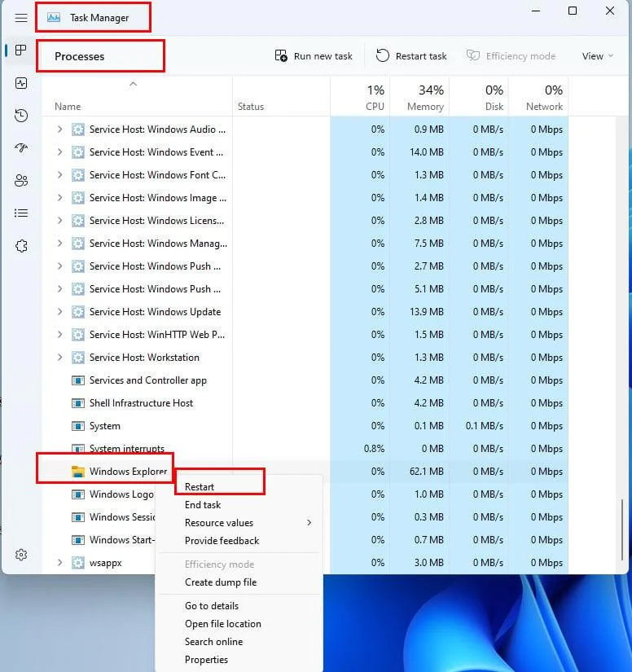Image resolution: width=632 pixels, height=672 pixels.
Task: Choose Properties in context menu
Action: 239,660
